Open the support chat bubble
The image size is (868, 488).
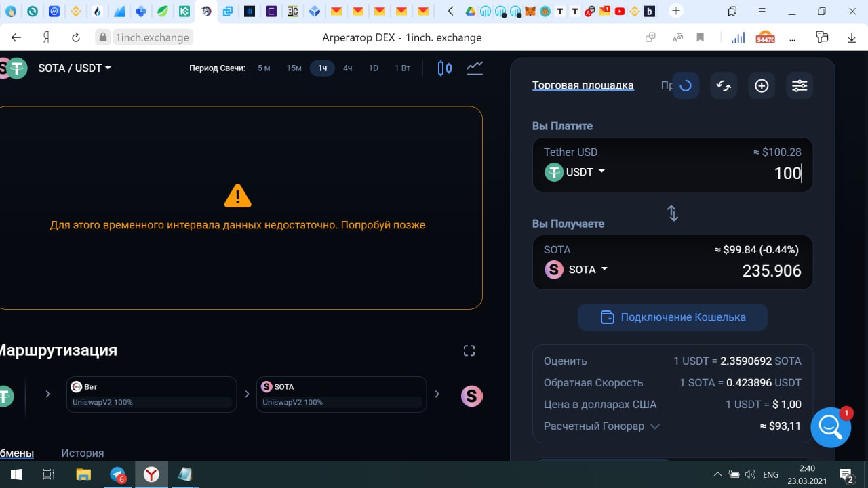(x=831, y=428)
